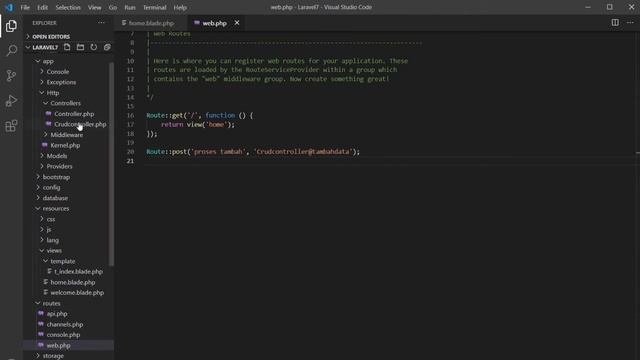This screenshot has width=640, height=360.
Task: Open the Extensions view
Action: click(11, 126)
